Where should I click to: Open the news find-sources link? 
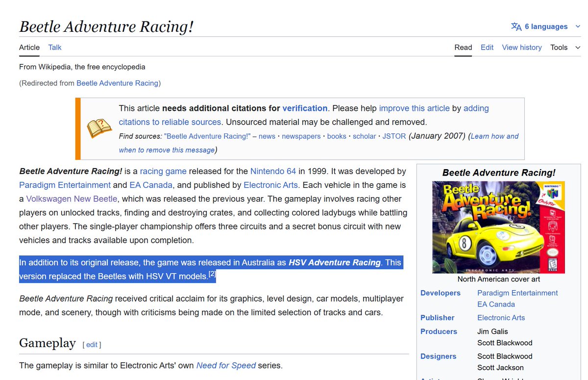pyautogui.click(x=267, y=136)
